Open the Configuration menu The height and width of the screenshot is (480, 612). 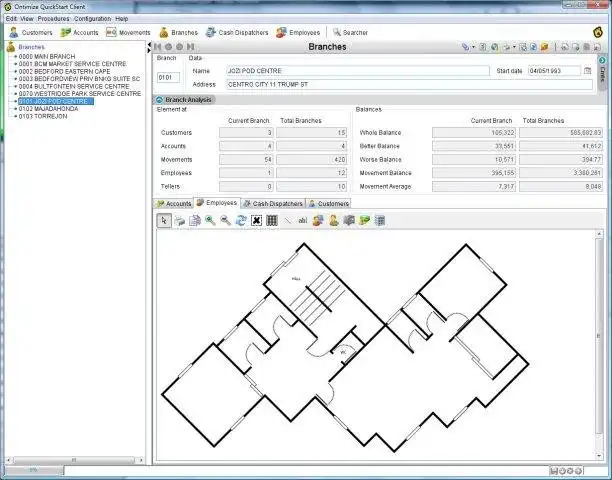(93, 19)
